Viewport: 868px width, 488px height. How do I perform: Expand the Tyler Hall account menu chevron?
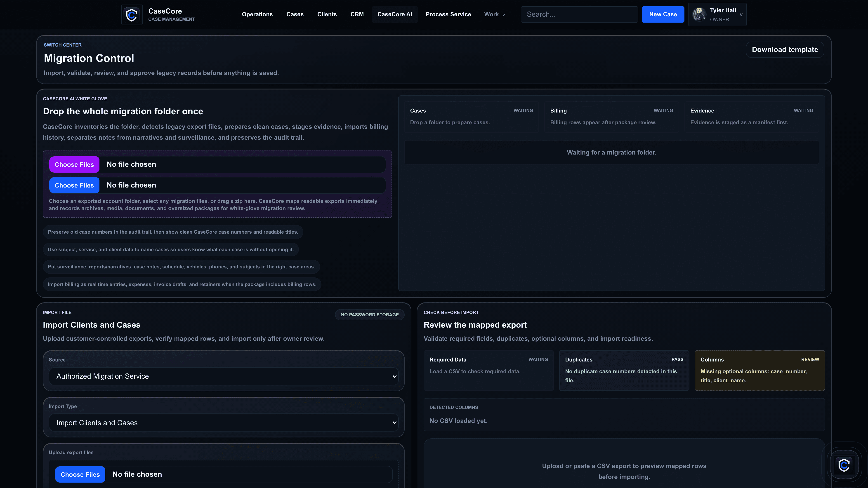[741, 15]
